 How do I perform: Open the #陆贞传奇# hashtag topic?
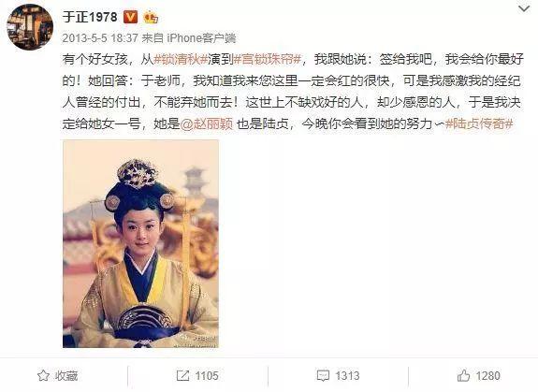tap(479, 123)
